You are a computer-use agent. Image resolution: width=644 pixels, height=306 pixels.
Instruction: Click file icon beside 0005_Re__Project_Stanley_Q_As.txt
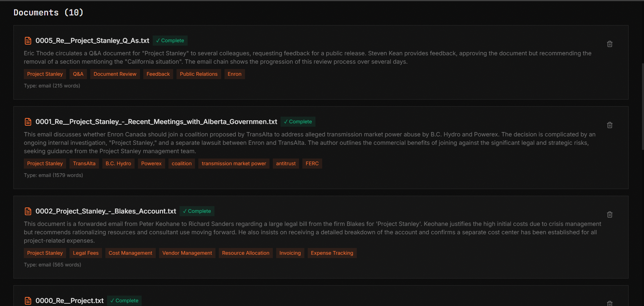[x=28, y=41]
